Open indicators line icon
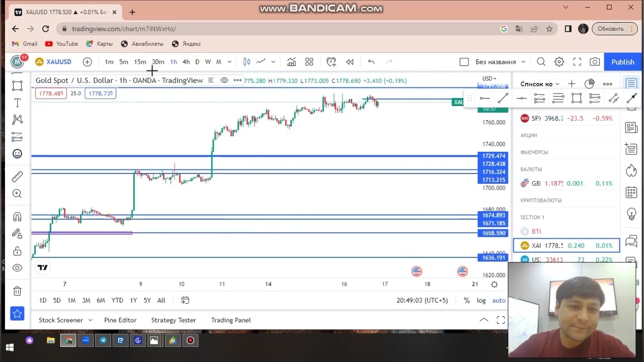This screenshot has height=362, width=644. pos(261,62)
